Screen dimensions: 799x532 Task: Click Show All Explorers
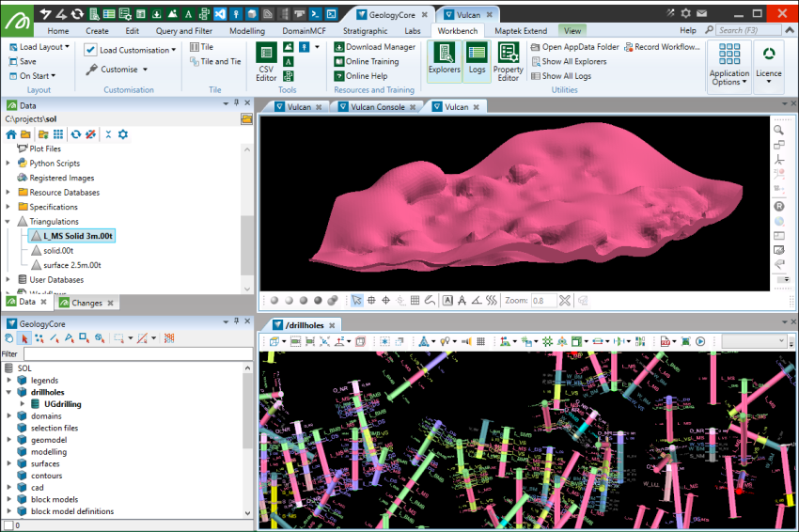click(573, 62)
